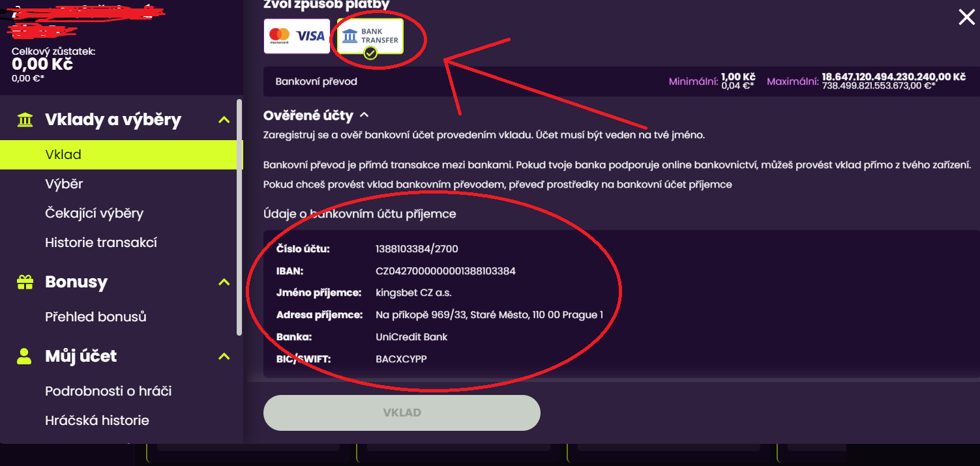
Task: Show Hráčská historie
Action: pyautogui.click(x=97, y=420)
